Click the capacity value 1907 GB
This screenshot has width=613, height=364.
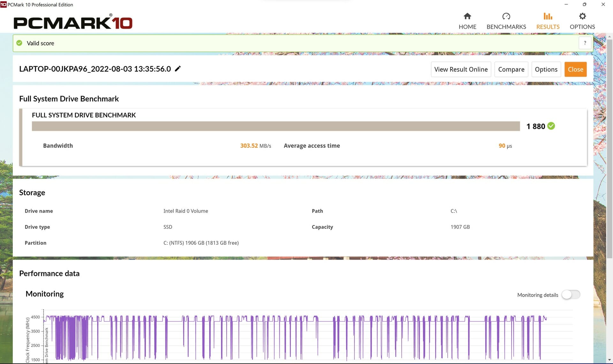pos(460,227)
